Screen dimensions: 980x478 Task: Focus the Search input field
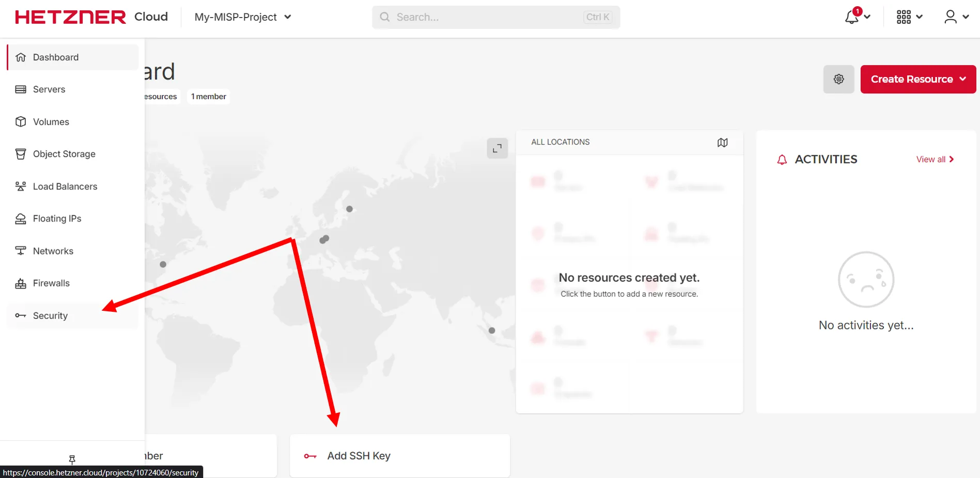486,17
